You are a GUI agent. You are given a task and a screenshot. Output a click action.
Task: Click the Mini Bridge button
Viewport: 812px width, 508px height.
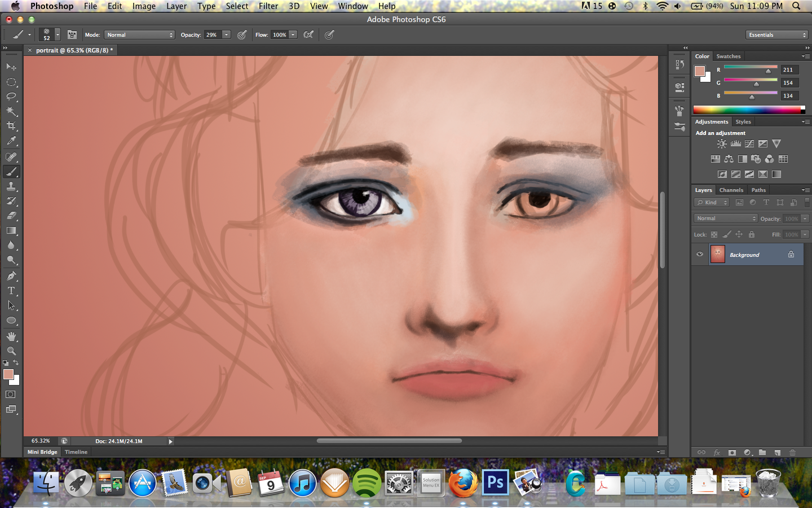point(41,452)
